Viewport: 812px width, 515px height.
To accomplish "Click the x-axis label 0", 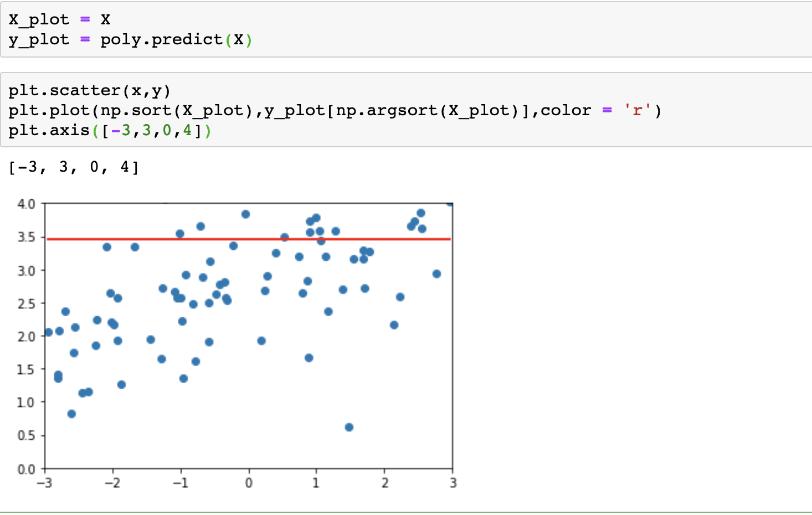I will point(249,483).
